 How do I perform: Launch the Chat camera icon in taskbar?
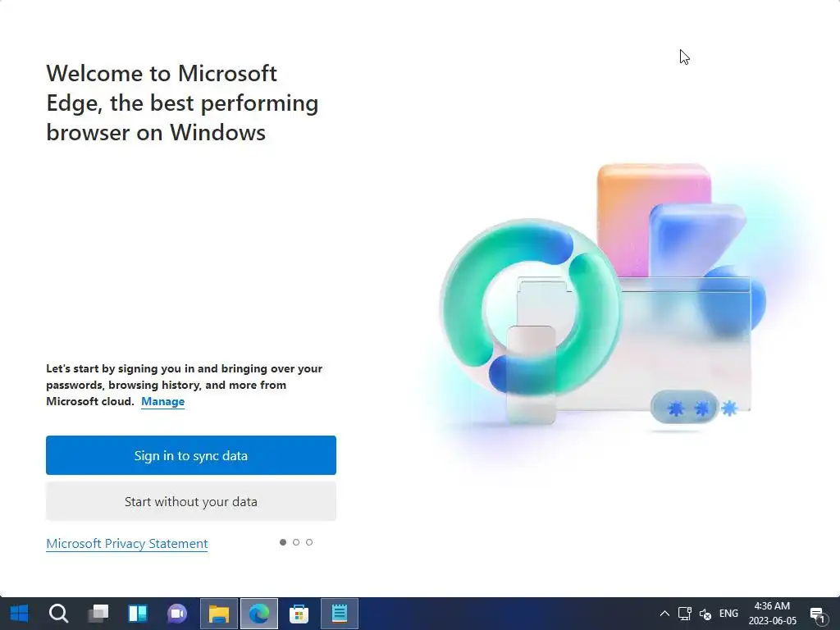177,614
